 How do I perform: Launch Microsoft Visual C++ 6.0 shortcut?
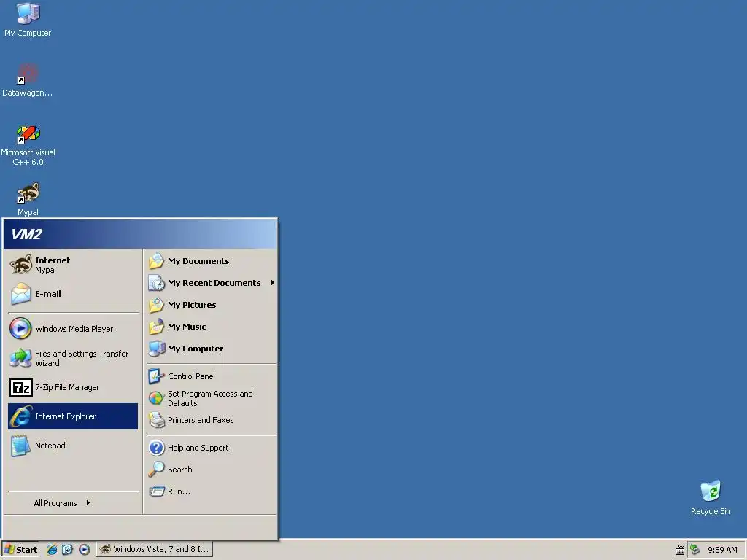(28, 145)
